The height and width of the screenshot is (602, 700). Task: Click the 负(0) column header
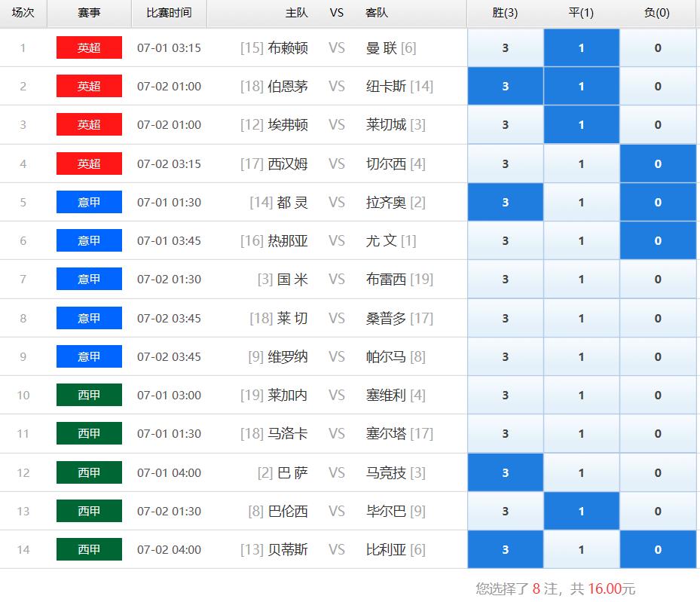(657, 13)
